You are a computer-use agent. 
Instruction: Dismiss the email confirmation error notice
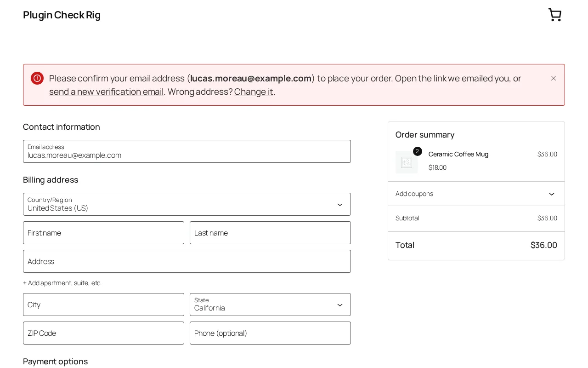(554, 78)
